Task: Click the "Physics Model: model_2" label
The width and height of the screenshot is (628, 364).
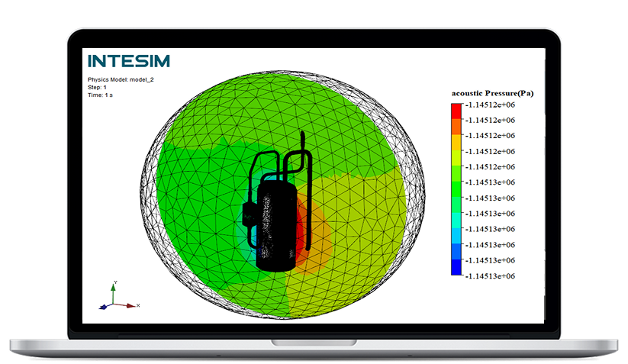Action: click(x=121, y=79)
